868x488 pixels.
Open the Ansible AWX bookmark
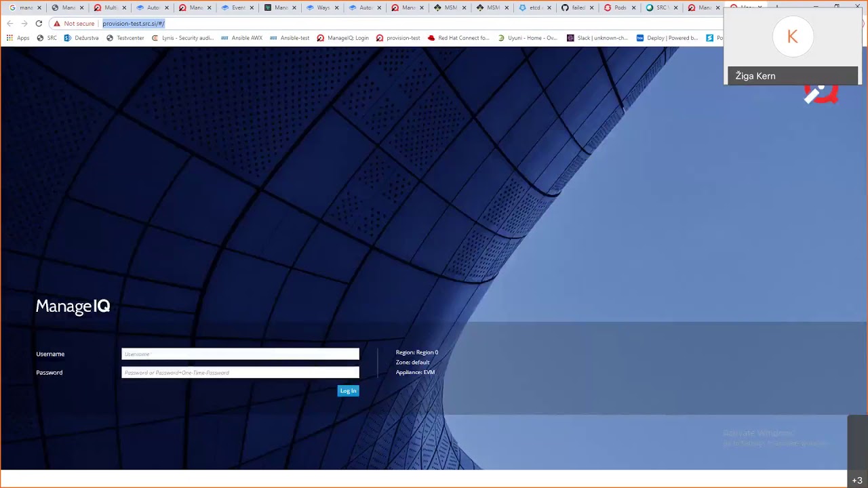[x=242, y=38]
